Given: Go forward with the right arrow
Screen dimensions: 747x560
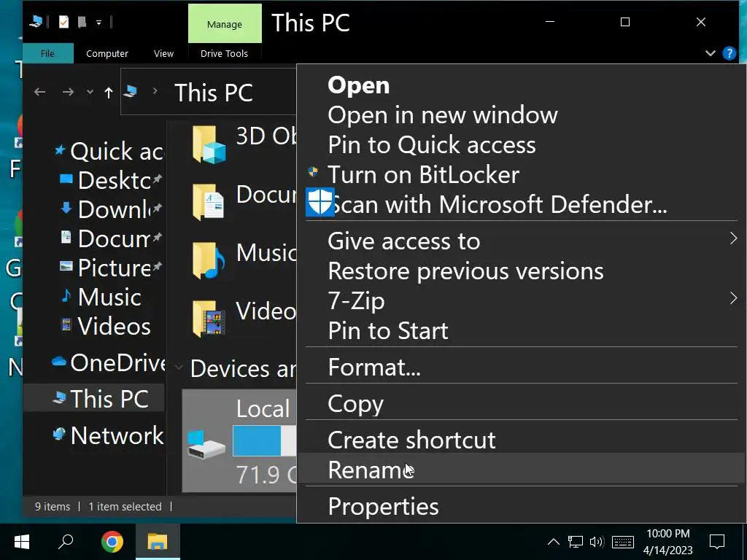Looking at the screenshot, I should [x=68, y=92].
